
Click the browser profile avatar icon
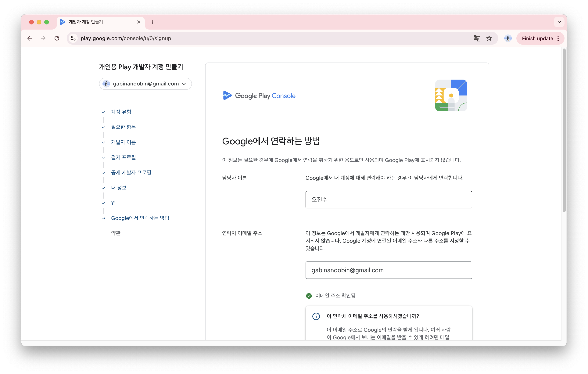508,38
